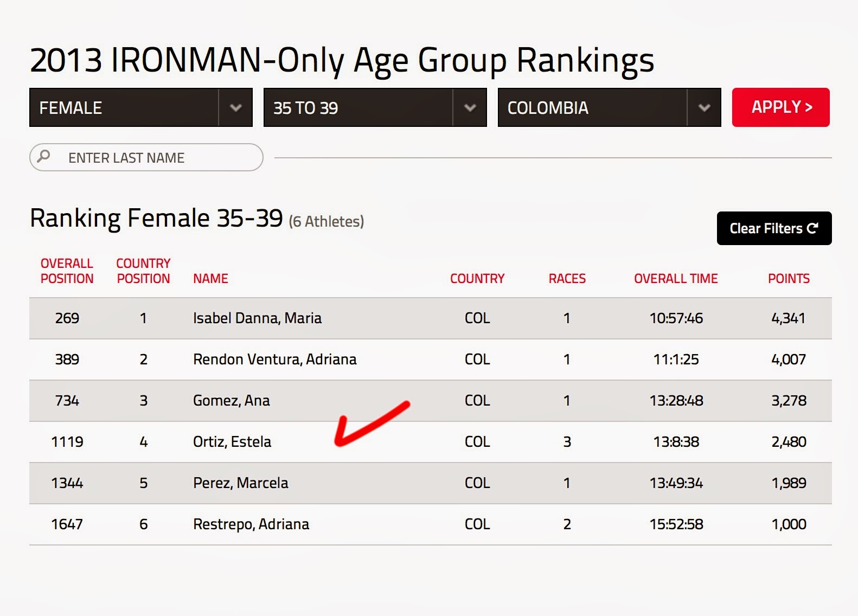Click the OVERALL TIME column header
Image resolution: width=858 pixels, height=616 pixels.
click(x=676, y=278)
